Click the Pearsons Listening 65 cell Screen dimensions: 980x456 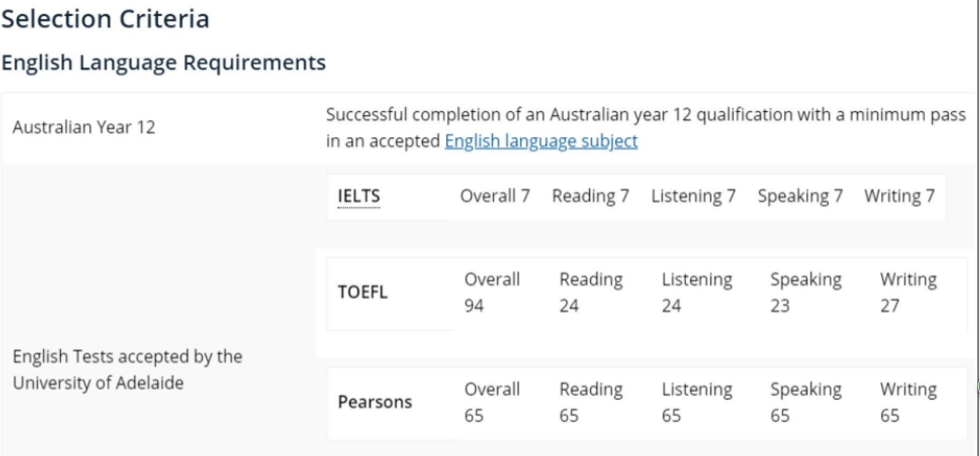[696, 402]
